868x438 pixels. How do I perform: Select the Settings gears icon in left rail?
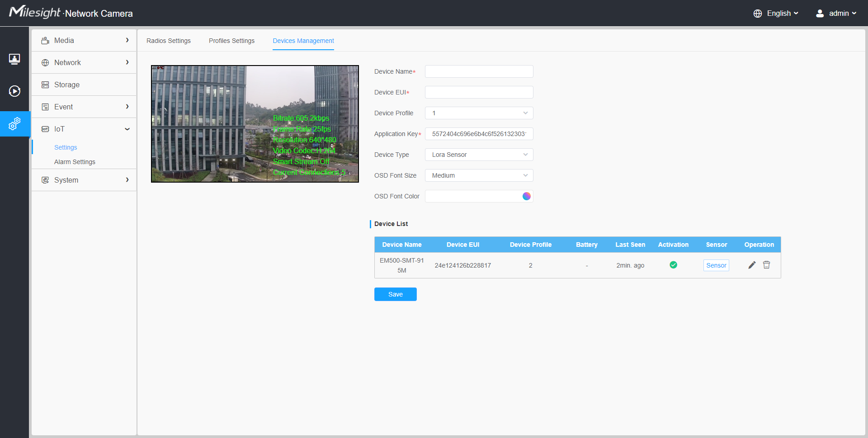(x=14, y=124)
